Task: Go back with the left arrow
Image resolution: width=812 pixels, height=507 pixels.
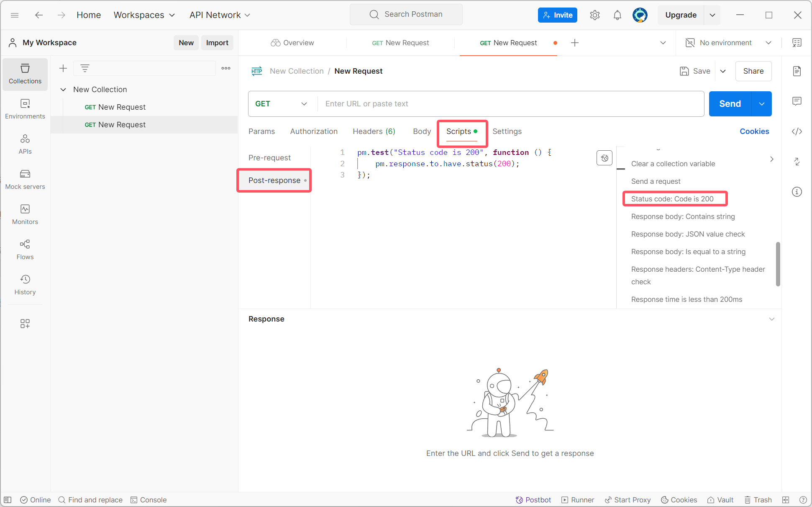Action: (39, 15)
